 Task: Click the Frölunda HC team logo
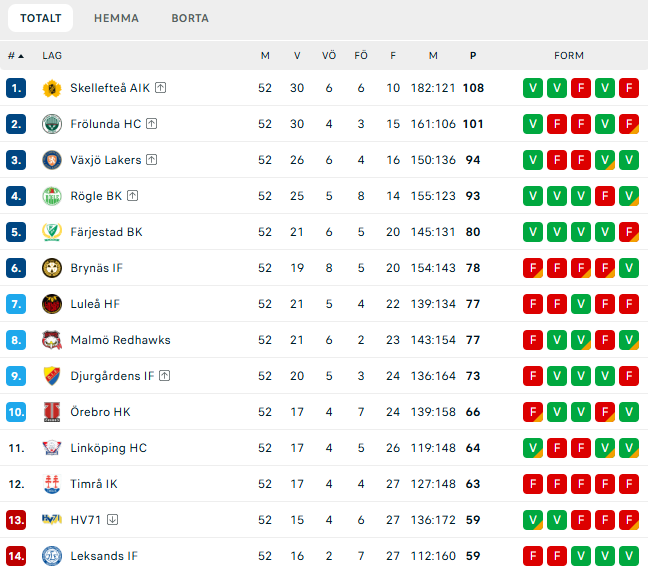coord(52,124)
